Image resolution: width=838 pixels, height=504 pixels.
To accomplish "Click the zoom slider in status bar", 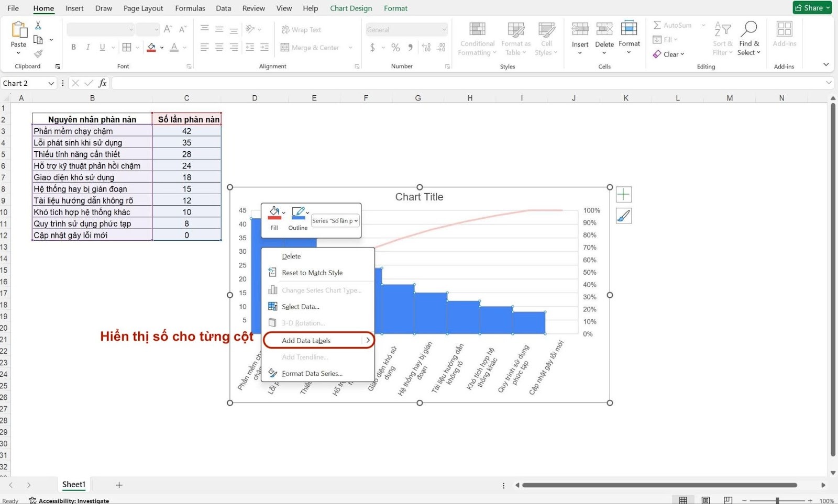I will coord(777,500).
